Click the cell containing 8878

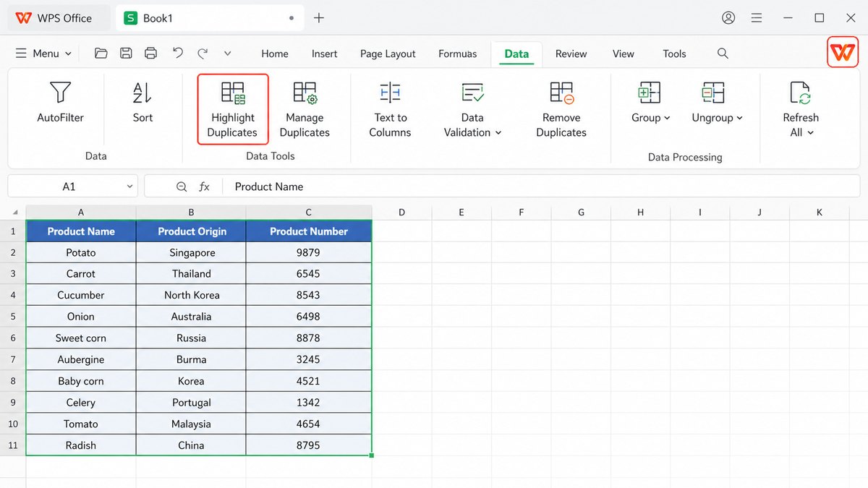309,338
